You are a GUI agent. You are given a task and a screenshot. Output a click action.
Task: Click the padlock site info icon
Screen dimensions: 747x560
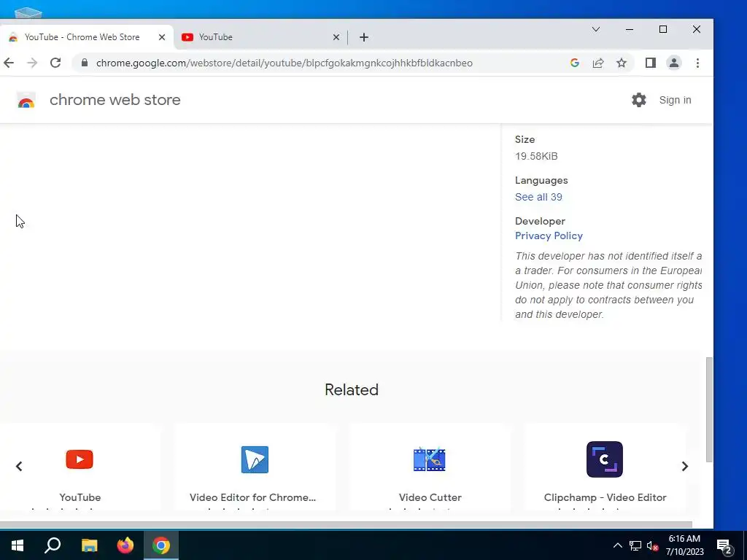click(85, 63)
